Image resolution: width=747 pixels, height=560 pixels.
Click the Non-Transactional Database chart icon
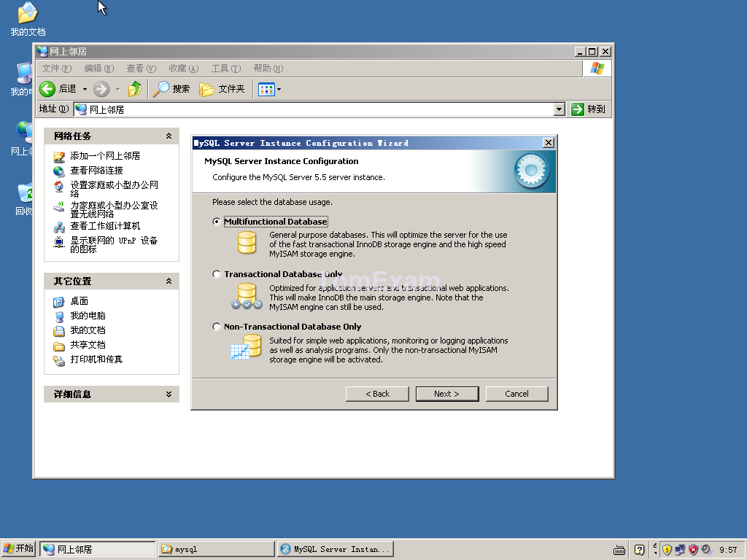(x=247, y=346)
